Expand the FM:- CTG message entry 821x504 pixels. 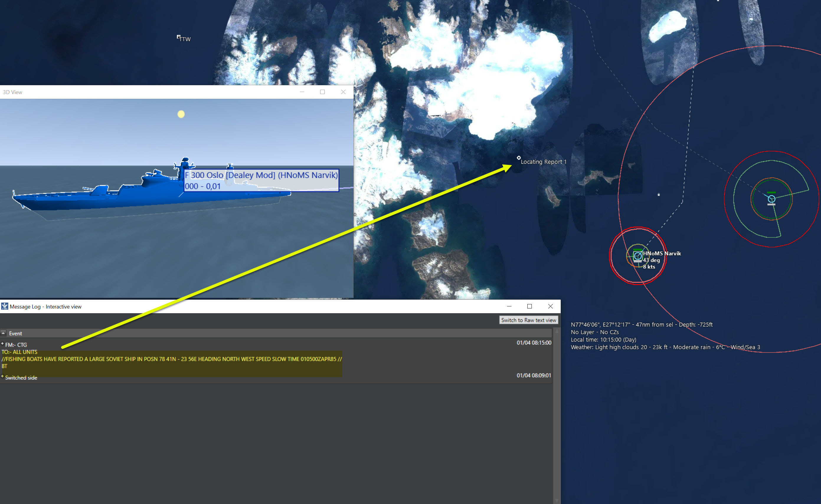[2, 343]
